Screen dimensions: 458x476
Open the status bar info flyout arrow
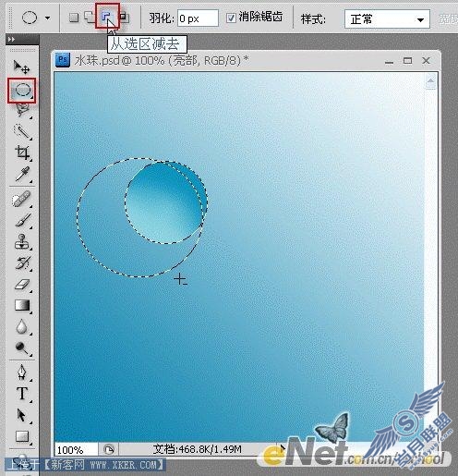point(283,449)
